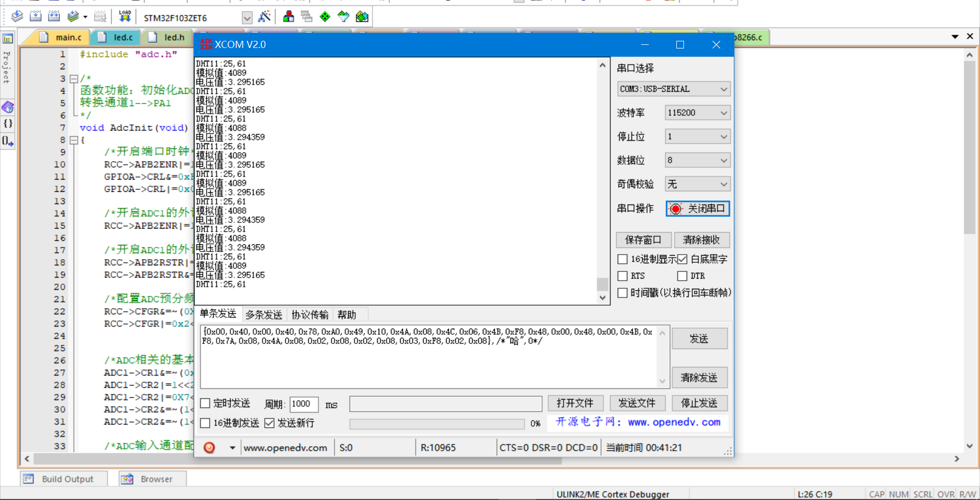Click the LOAD icon to flash the program

[125, 16]
